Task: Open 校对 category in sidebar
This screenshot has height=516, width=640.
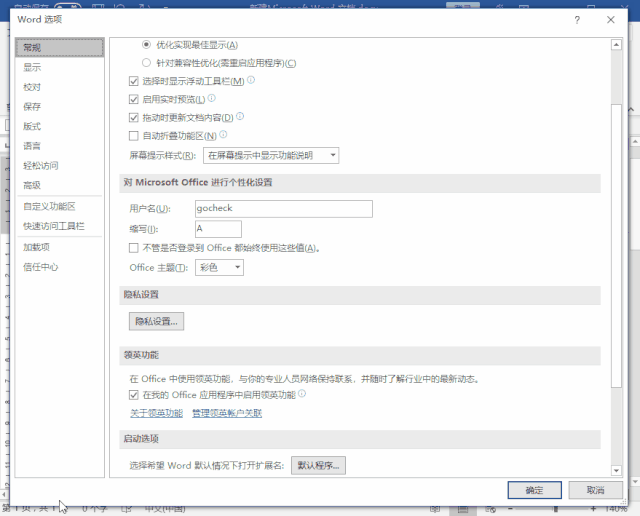Action: [x=60, y=87]
